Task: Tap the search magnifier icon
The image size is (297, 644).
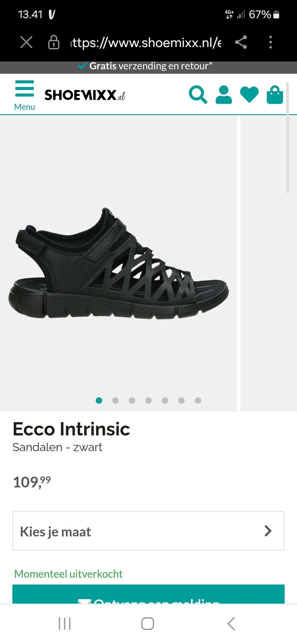Action: click(x=198, y=95)
